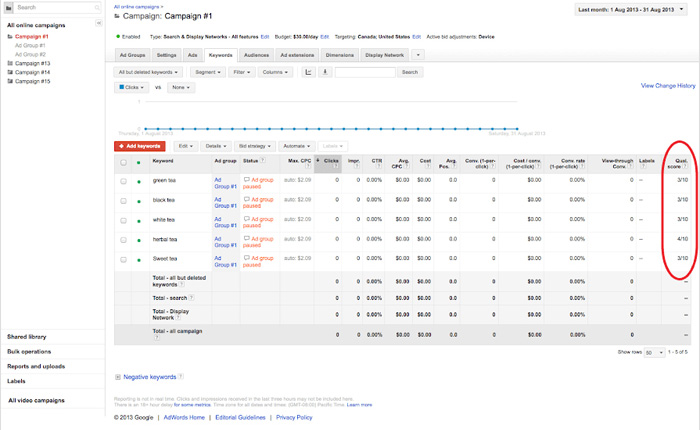Click the red Add keywords button
Screen dimensions: 700x430
coord(140,146)
